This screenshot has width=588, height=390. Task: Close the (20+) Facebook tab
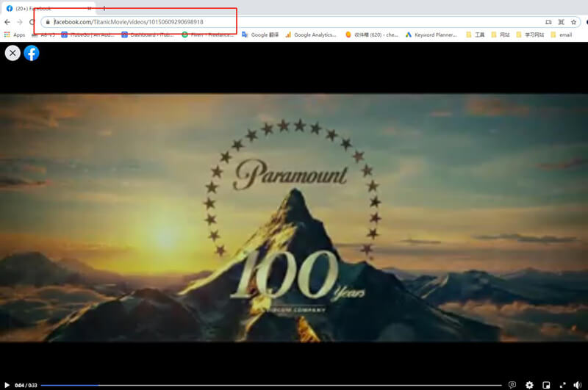(89, 8)
